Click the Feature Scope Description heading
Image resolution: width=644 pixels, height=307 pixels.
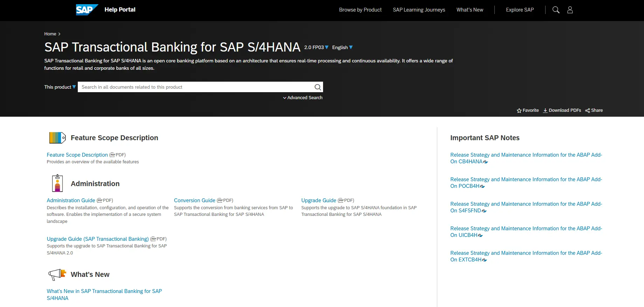pos(115,138)
